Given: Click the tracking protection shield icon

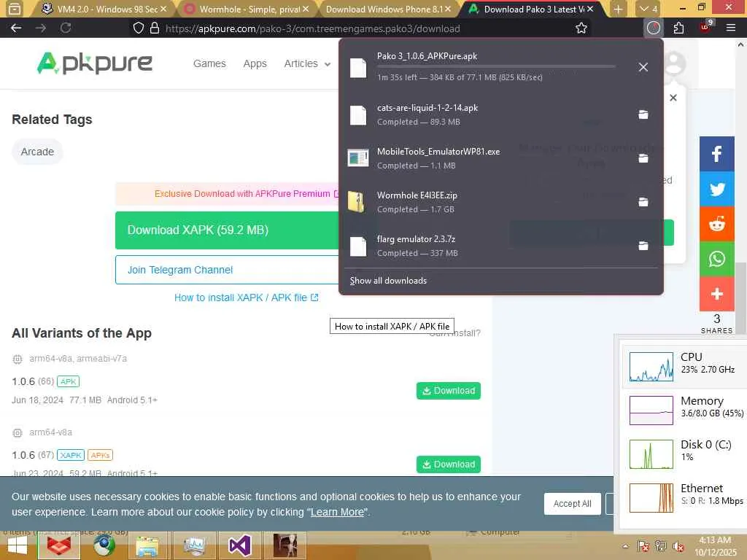Looking at the screenshot, I should coord(138,28).
